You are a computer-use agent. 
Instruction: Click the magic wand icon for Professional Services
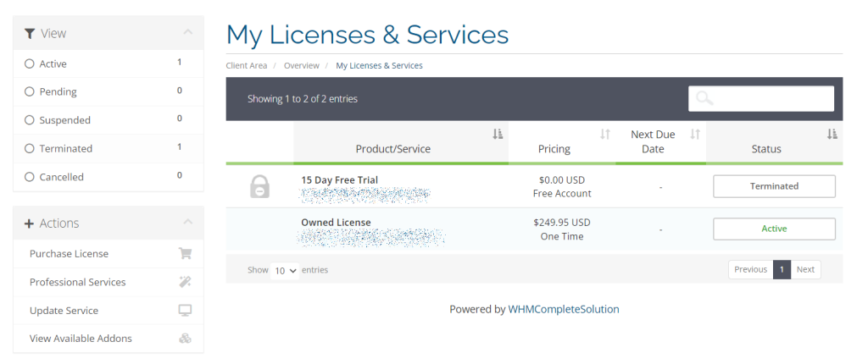(185, 282)
